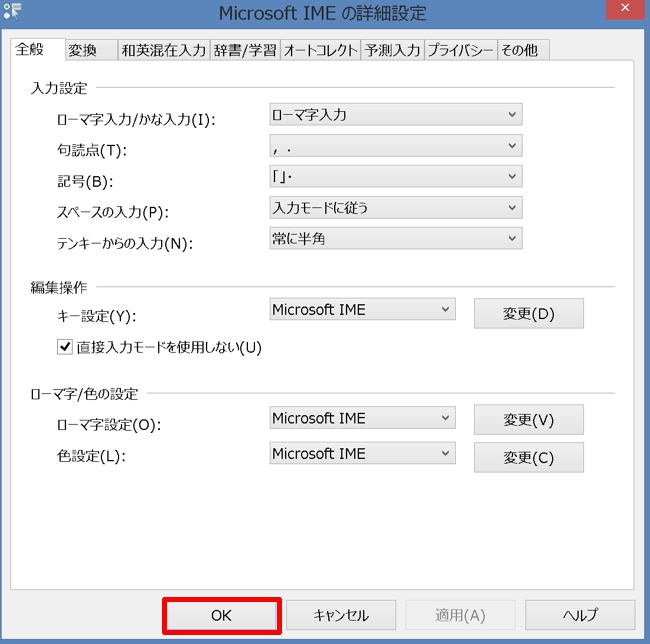Confirm settings with the OK button
This screenshot has height=644, width=650.
tap(222, 615)
